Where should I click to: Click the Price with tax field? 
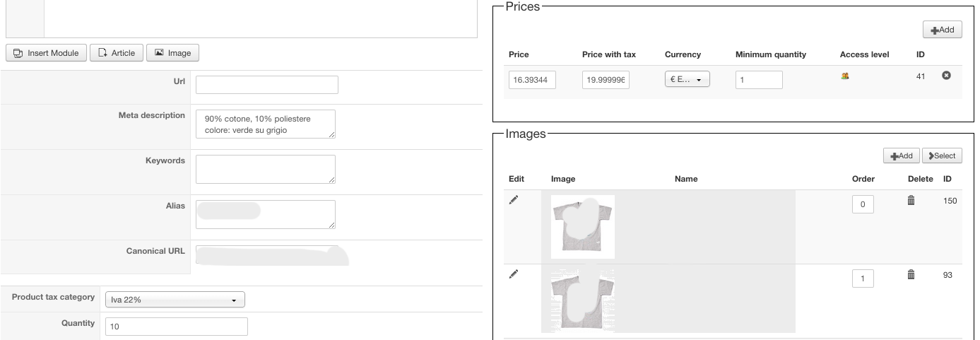pos(606,80)
